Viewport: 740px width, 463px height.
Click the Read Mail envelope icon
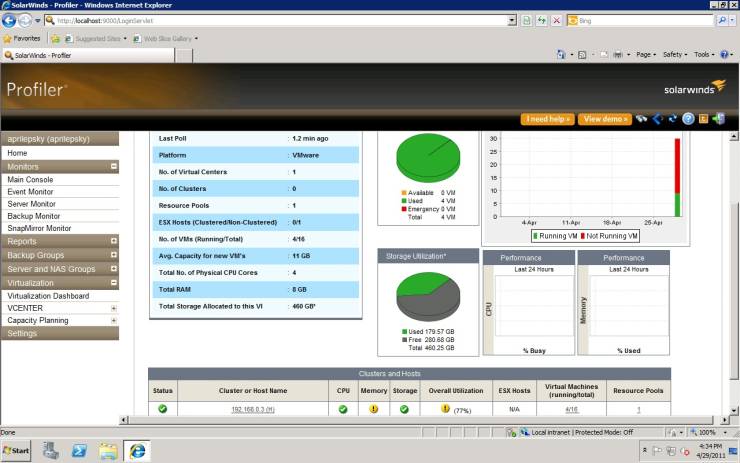coord(604,55)
